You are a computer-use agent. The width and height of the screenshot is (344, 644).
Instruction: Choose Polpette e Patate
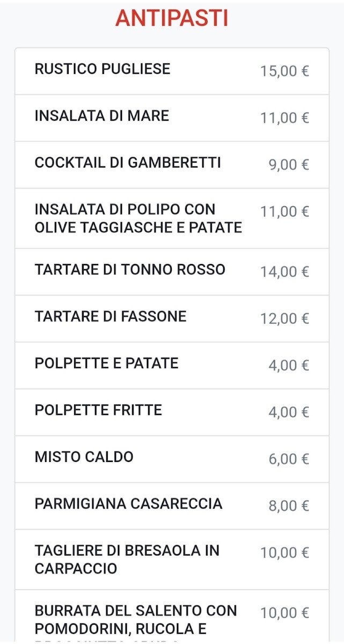pos(106,363)
